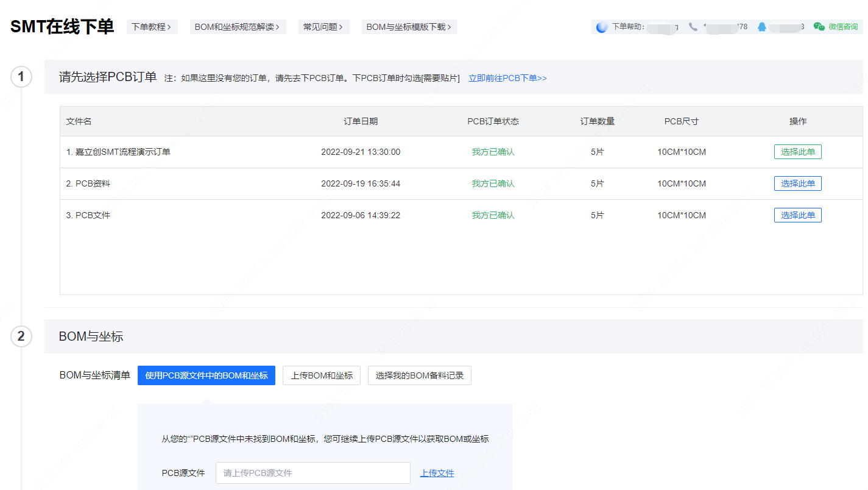Click 文件名 column header
The width and height of the screenshot is (868, 490).
[79, 121]
